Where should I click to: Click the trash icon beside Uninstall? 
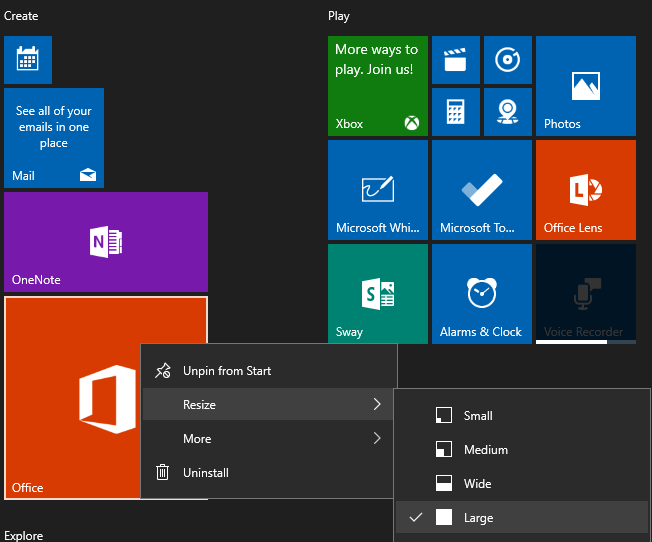162,473
